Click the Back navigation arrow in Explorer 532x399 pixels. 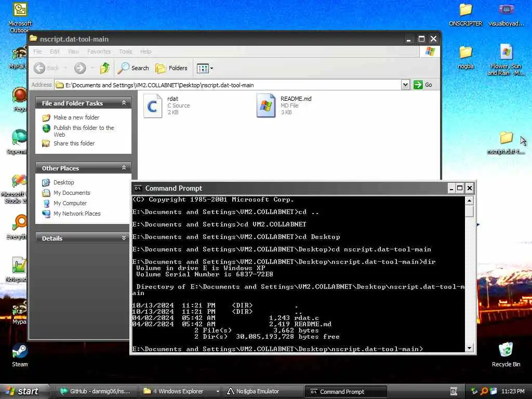coord(46,68)
